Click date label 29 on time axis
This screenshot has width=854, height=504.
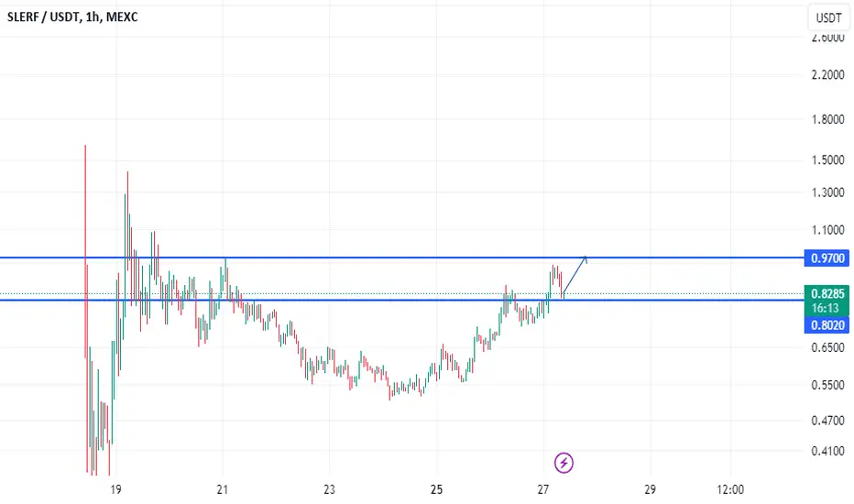tap(650, 489)
